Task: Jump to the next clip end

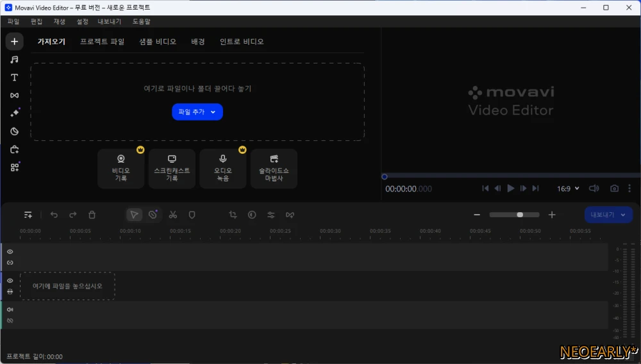Action: 535,188
